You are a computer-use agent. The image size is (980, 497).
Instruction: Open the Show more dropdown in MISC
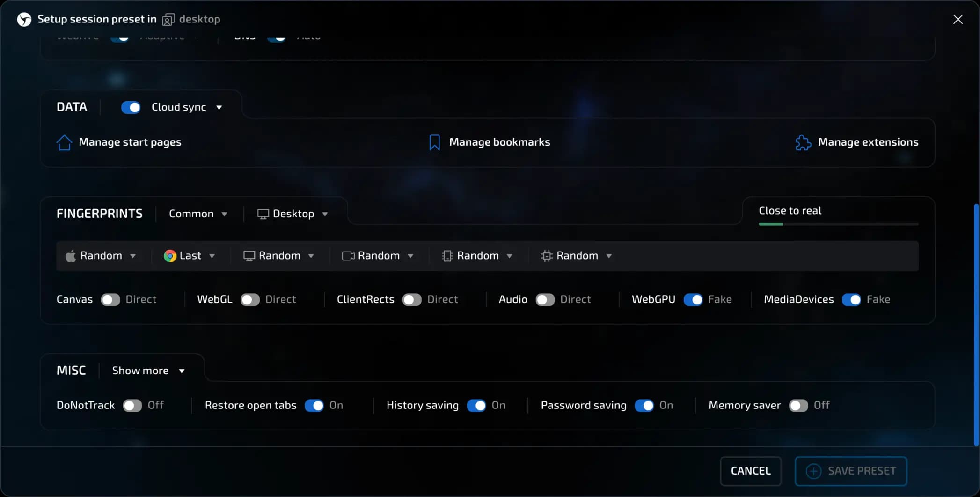tap(149, 371)
